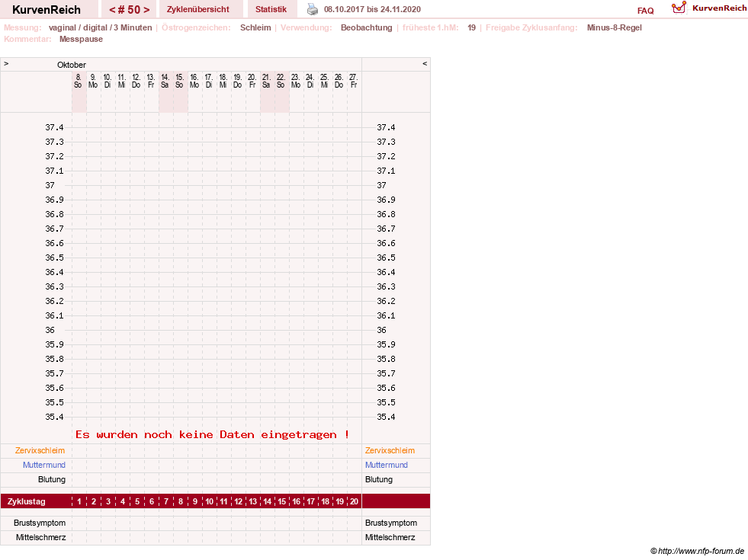Click the Zyklustag row label
Viewport: 748px width, 560px height.
tap(26, 501)
